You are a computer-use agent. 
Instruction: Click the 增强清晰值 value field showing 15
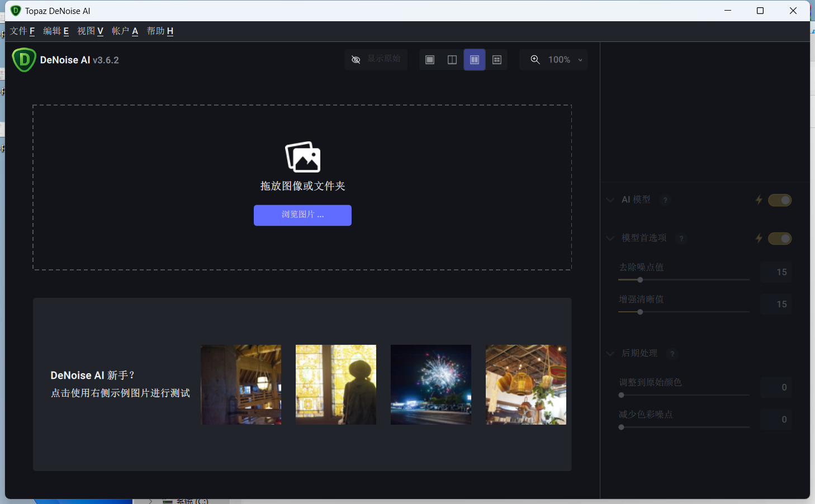(776, 304)
